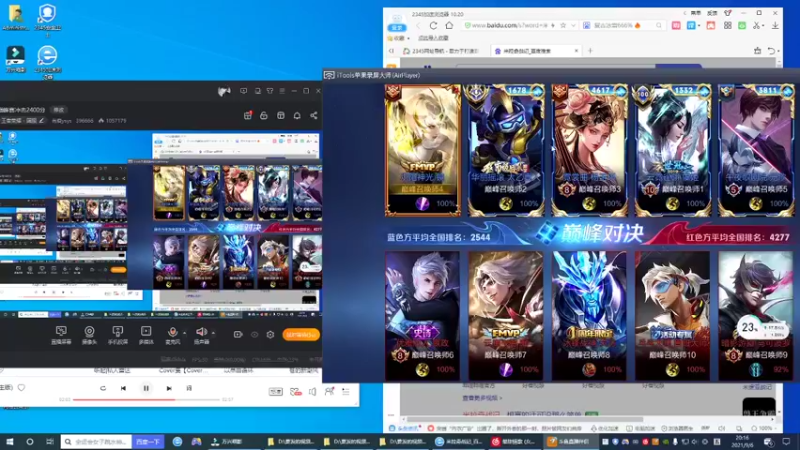Click the bell notification icon in streaming tool

[x=297, y=116]
